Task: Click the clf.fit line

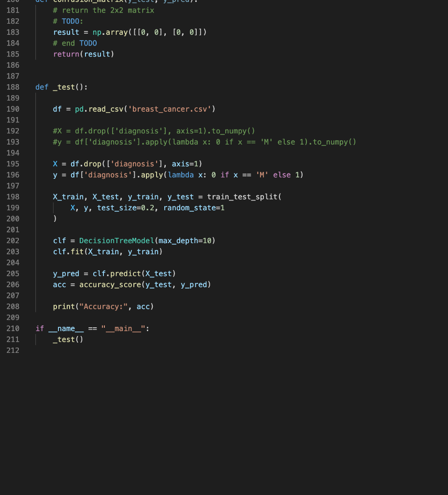Action: 107,251
